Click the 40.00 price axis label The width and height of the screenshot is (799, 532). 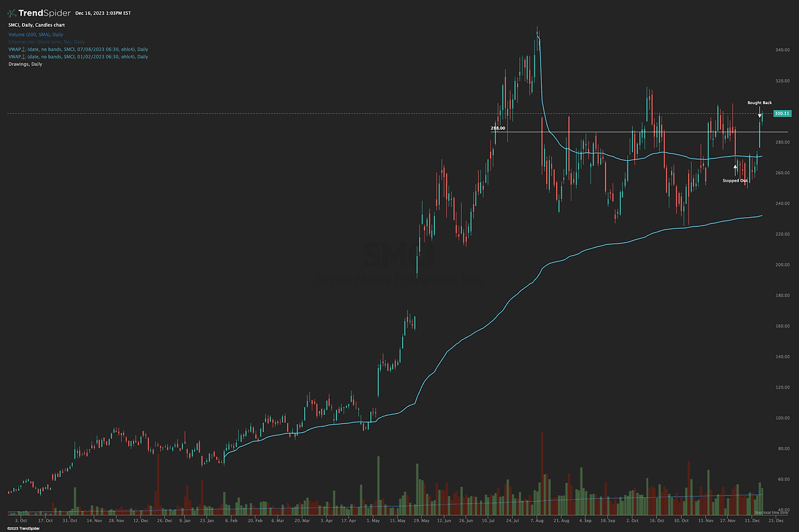(x=783, y=510)
